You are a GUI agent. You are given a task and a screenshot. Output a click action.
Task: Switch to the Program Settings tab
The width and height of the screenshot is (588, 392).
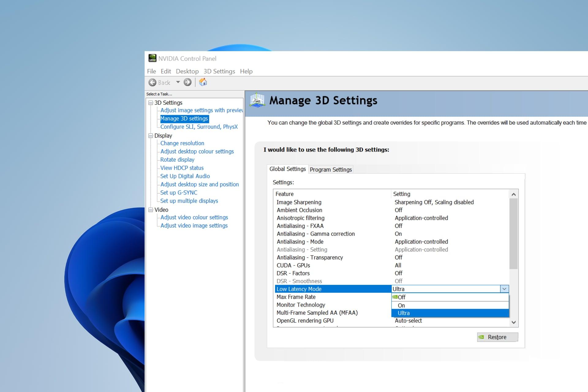tap(330, 169)
